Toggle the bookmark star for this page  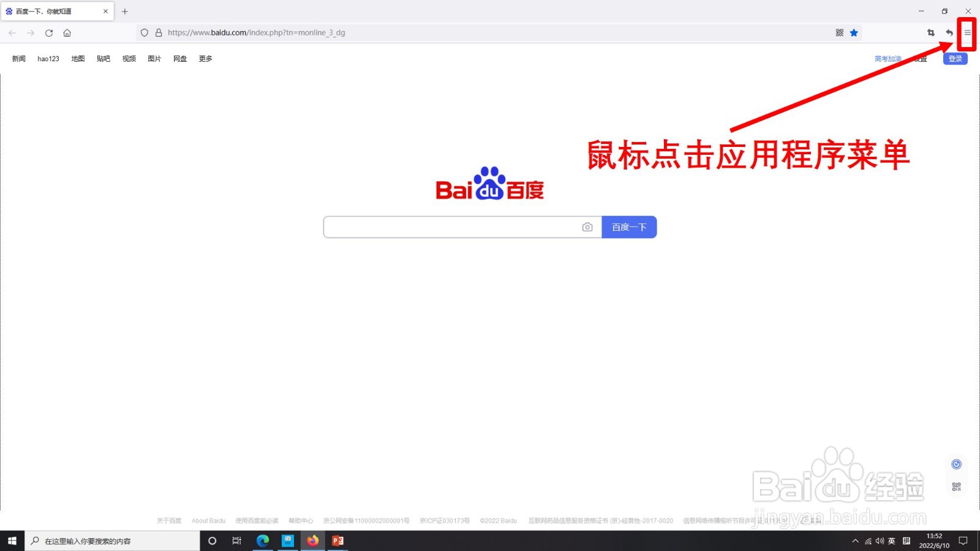[854, 32]
